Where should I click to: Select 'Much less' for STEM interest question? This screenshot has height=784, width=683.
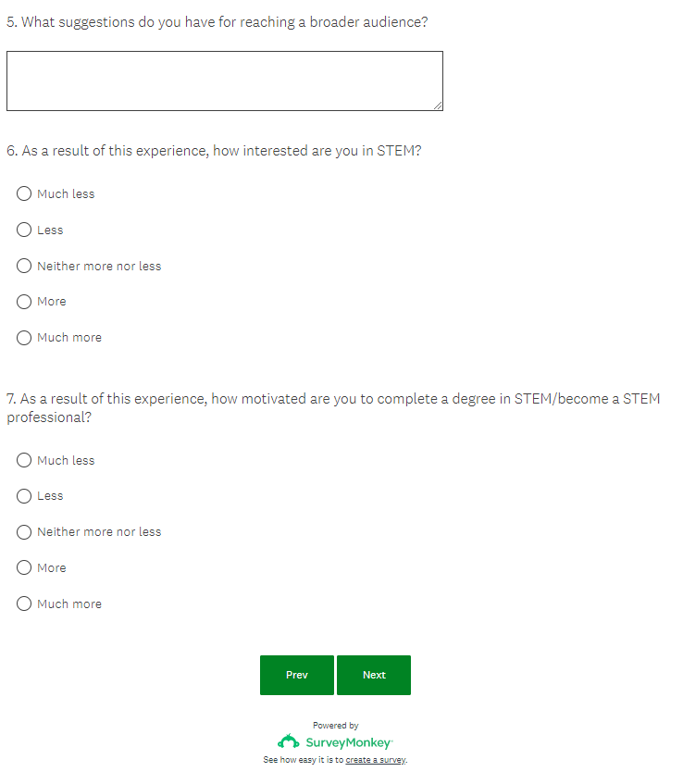pos(24,193)
